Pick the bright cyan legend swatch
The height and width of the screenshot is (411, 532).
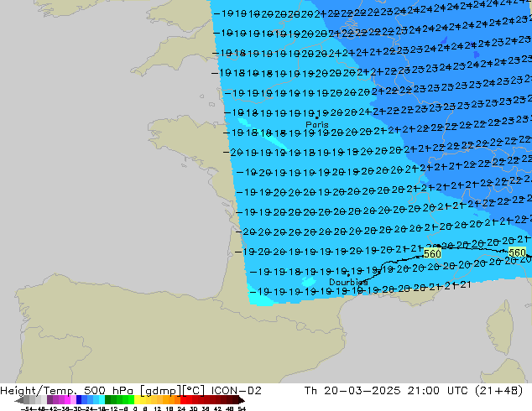pyautogui.click(x=102, y=400)
